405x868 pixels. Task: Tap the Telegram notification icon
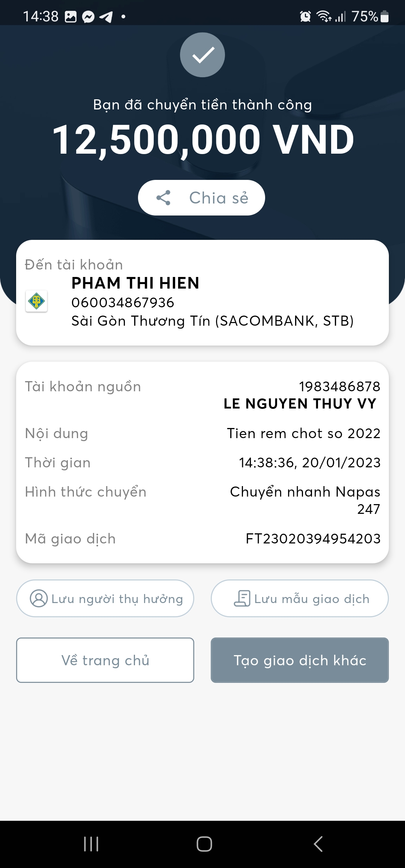[x=106, y=17]
